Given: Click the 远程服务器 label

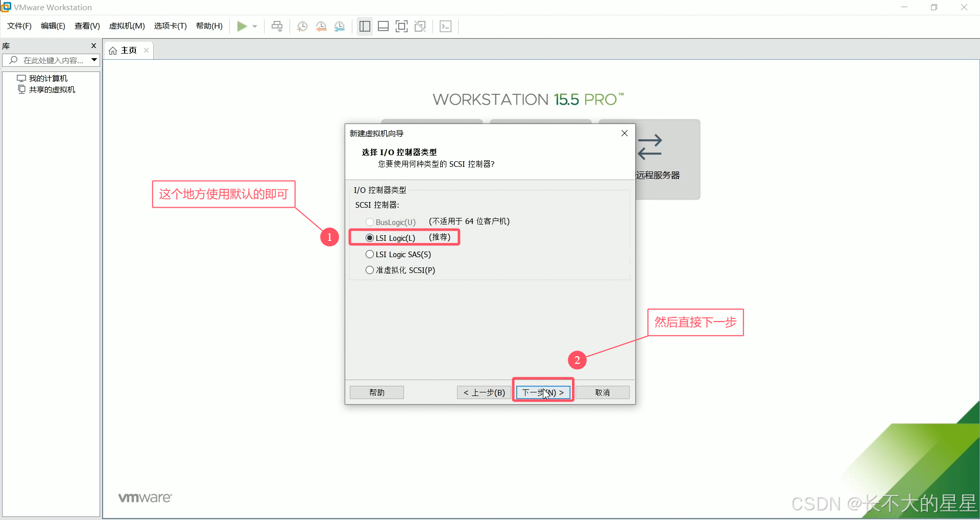Looking at the screenshot, I should pos(658,175).
